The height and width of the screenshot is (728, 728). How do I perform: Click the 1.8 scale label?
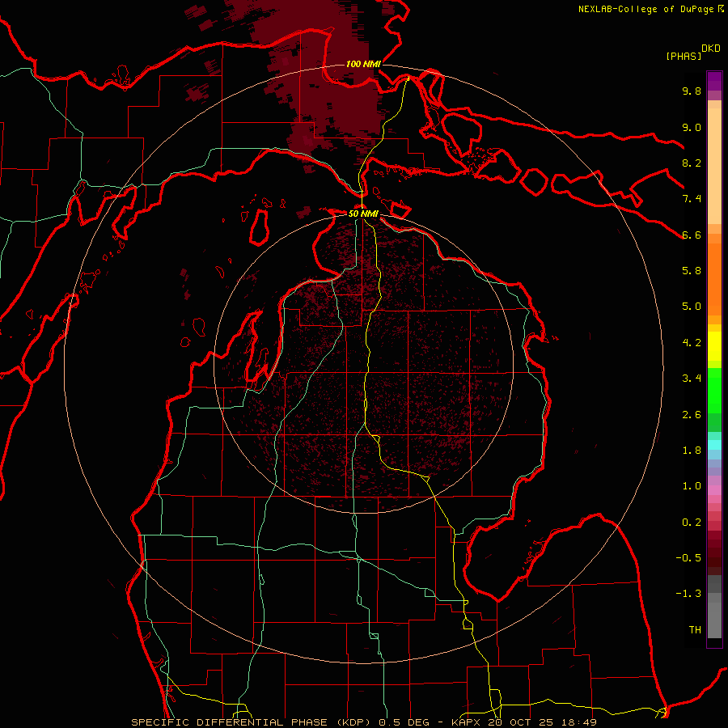[x=692, y=451]
